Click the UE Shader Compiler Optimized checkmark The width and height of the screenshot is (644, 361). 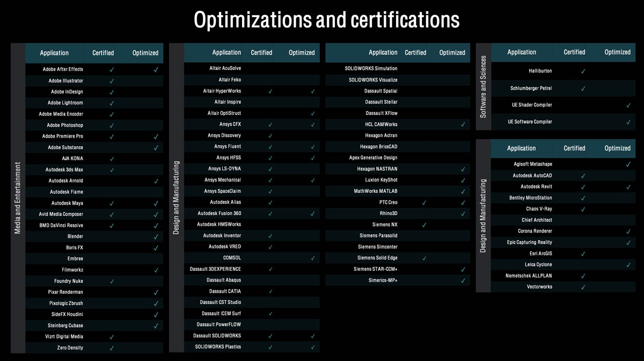pyautogui.click(x=628, y=105)
